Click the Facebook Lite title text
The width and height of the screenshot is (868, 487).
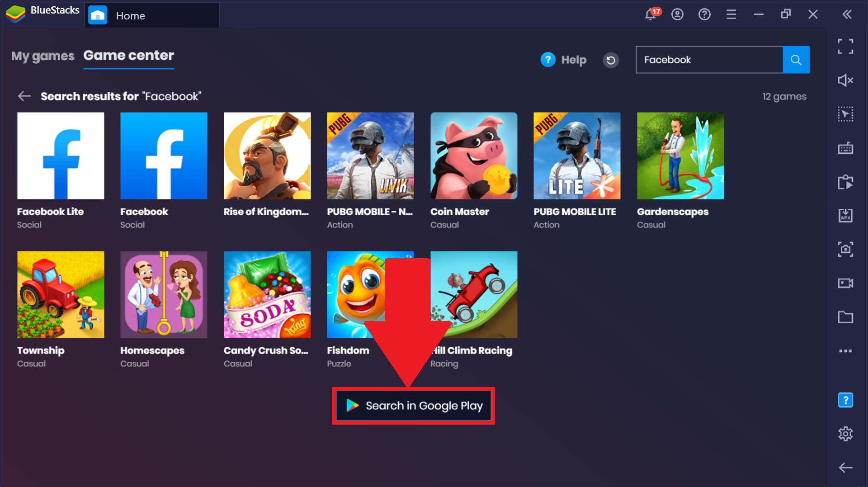coord(50,212)
